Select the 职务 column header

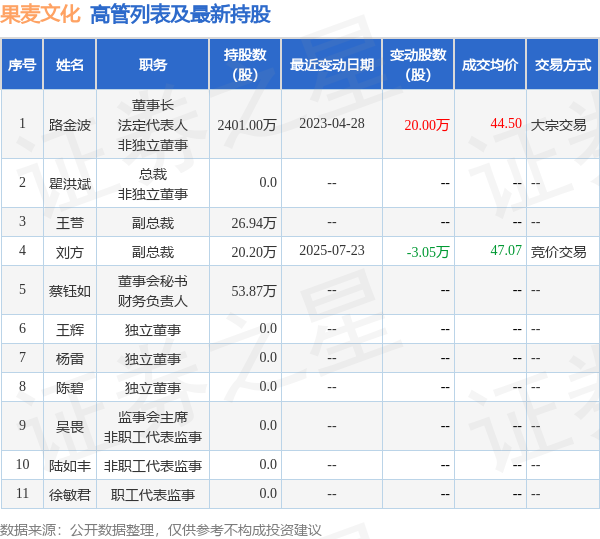[153, 65]
